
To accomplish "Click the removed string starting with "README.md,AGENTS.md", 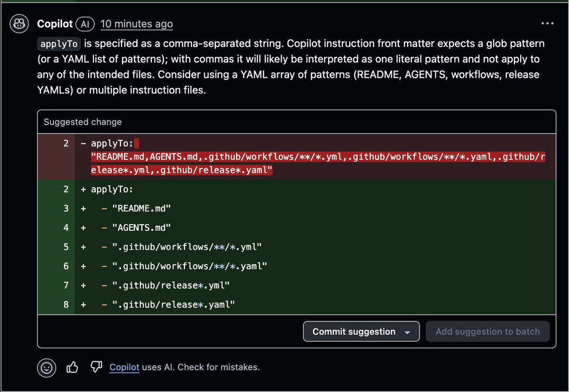I will [318, 164].
